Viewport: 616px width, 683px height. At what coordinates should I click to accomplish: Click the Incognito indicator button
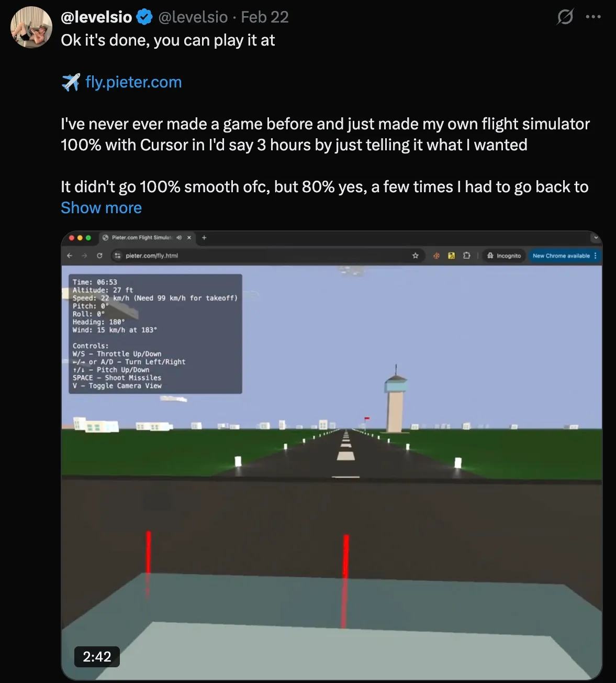pyautogui.click(x=504, y=256)
